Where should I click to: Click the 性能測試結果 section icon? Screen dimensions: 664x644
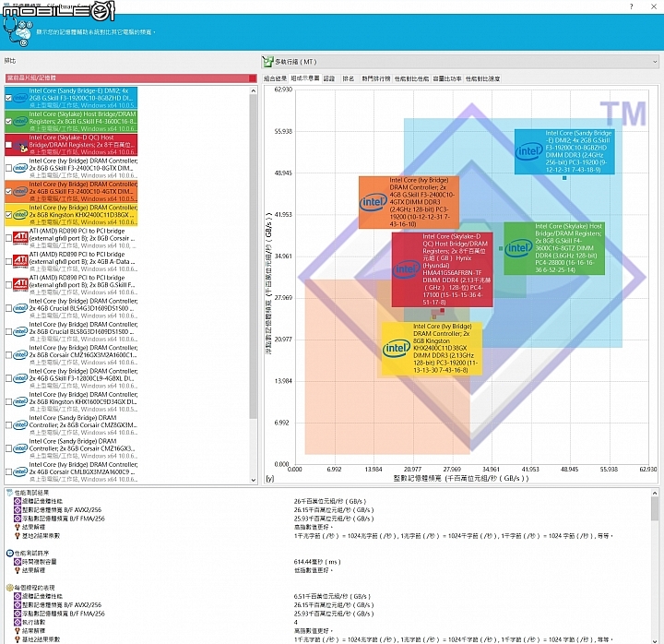point(10,493)
